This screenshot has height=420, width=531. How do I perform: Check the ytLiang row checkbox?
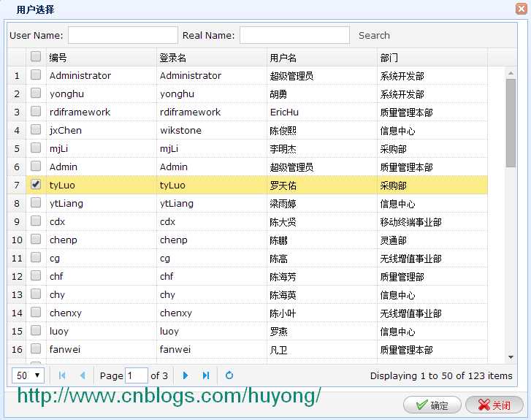point(36,203)
